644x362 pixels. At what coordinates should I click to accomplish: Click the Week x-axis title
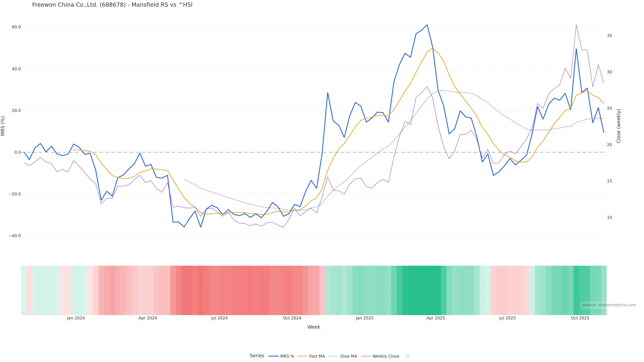tap(314, 327)
